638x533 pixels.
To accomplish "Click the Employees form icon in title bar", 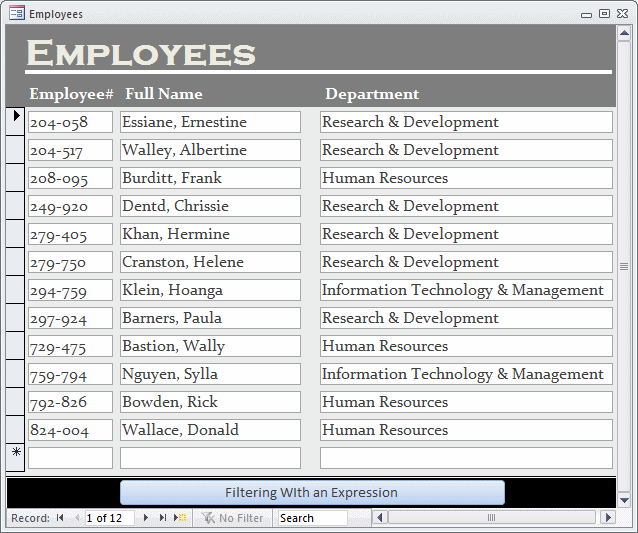I will [x=17, y=13].
